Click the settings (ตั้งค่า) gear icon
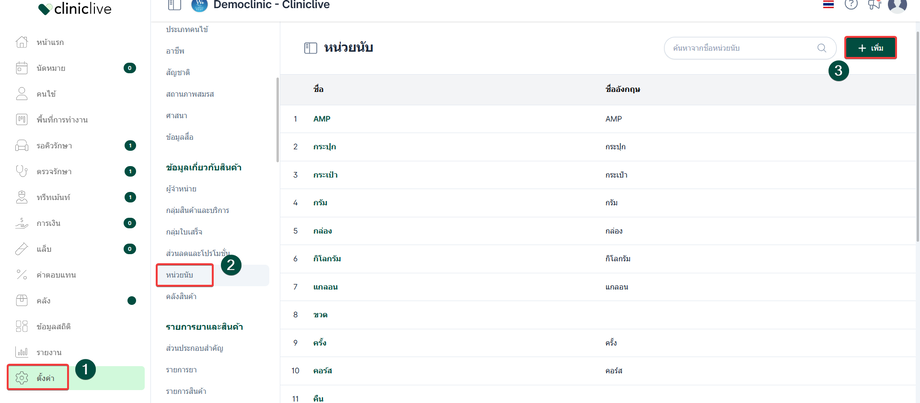 click(x=22, y=378)
